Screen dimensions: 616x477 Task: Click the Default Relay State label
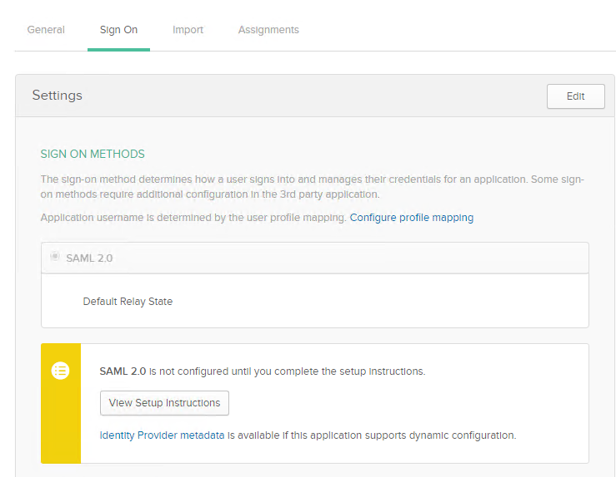(x=128, y=301)
